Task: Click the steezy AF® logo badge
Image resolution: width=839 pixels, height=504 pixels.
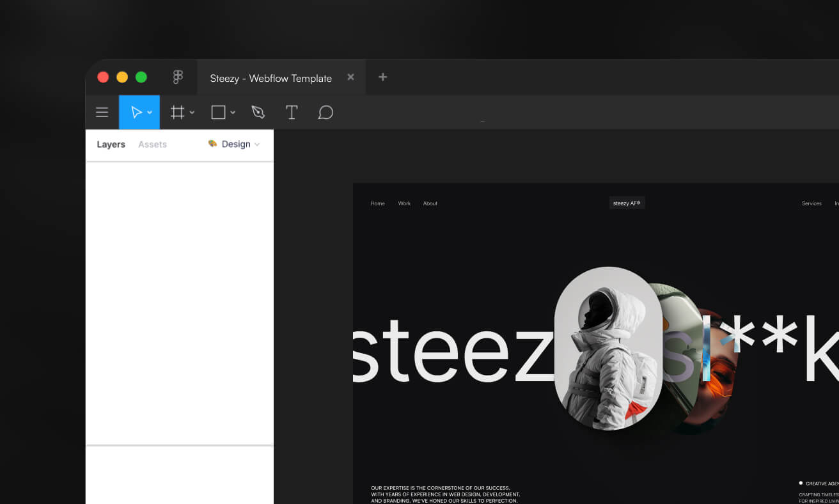Action: pos(627,203)
